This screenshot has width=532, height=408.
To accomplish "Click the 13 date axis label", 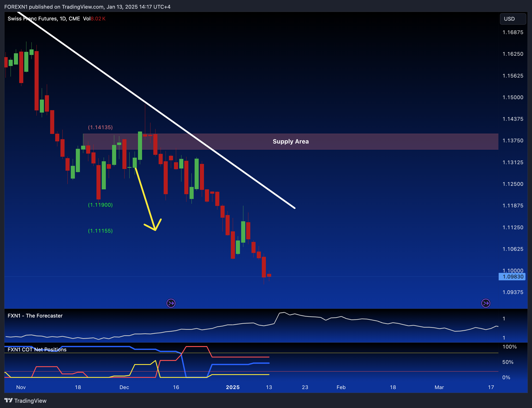I will 269,387.
